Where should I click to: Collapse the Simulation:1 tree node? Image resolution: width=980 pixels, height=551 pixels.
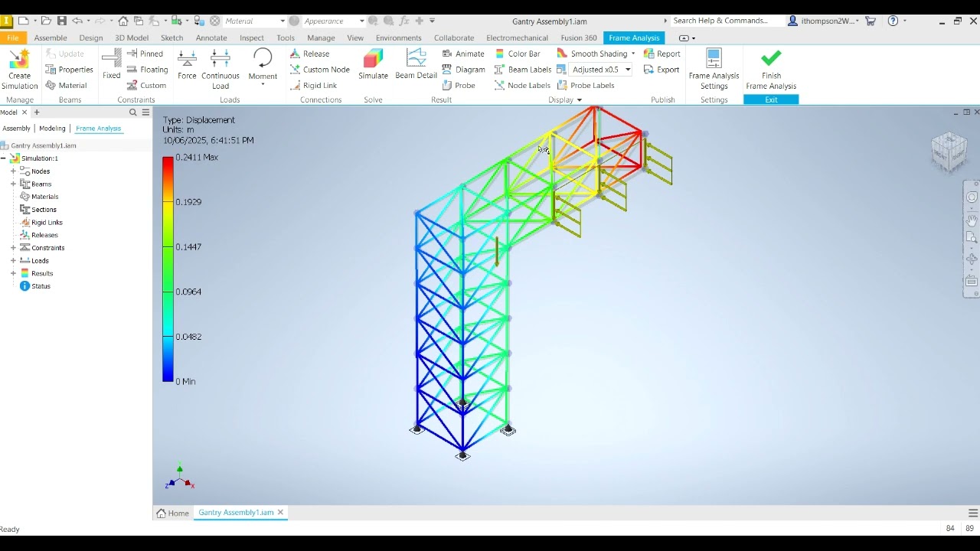[4, 158]
